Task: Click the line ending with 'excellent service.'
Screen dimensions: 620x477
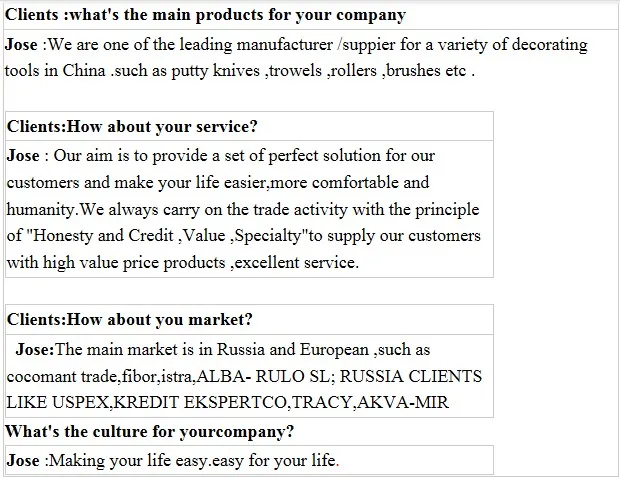Action: (182, 262)
